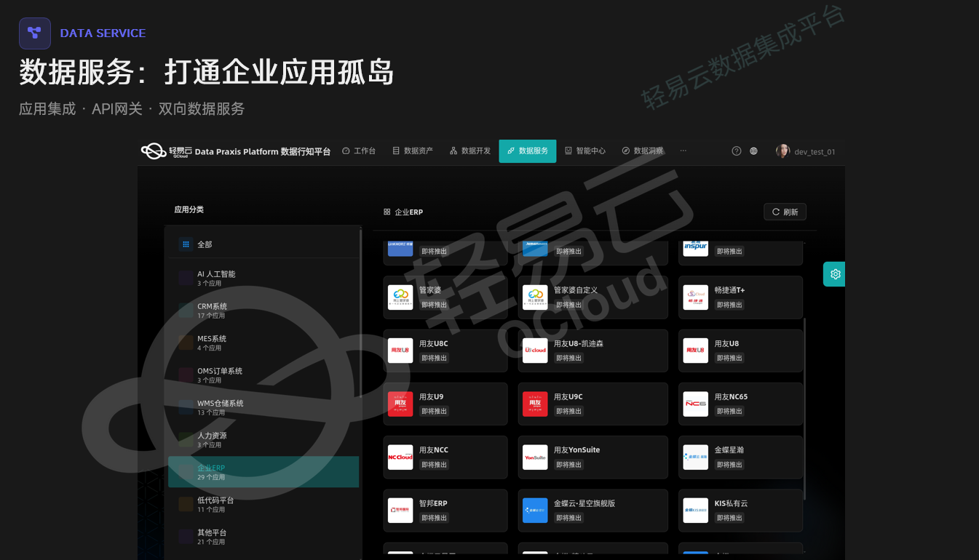
Task: Click the 刷新 refresh button
Action: tap(785, 212)
